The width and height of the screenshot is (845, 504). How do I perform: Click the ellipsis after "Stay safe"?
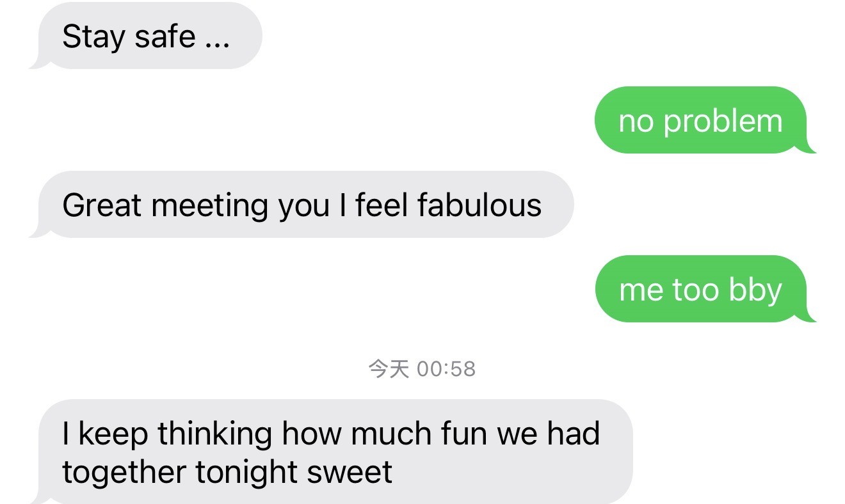(x=217, y=40)
